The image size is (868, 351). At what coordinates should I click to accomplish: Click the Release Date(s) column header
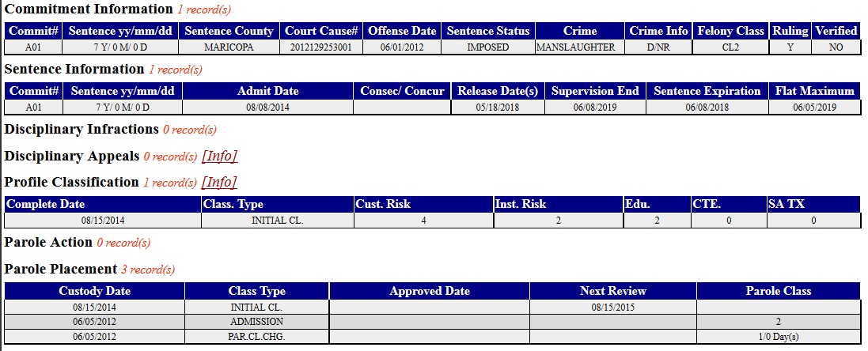tap(498, 91)
